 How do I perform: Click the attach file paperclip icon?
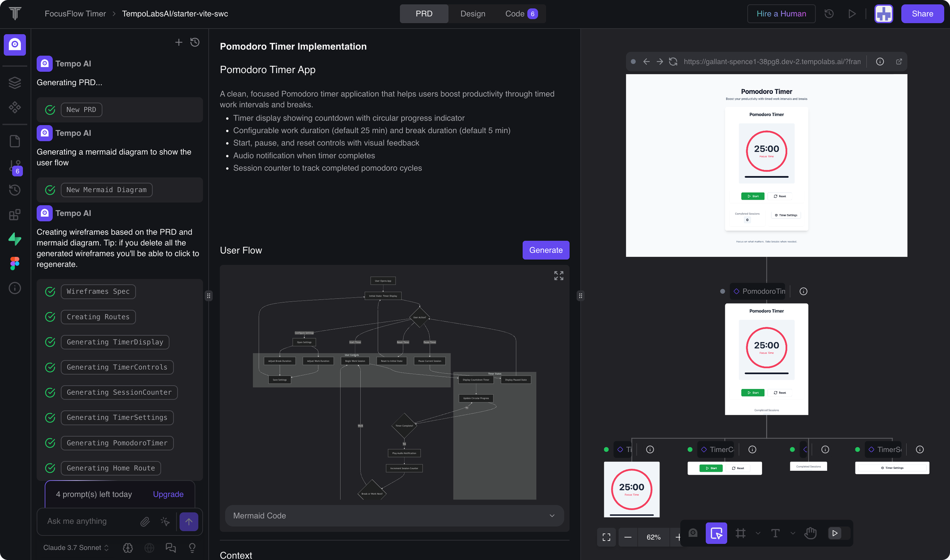145,521
